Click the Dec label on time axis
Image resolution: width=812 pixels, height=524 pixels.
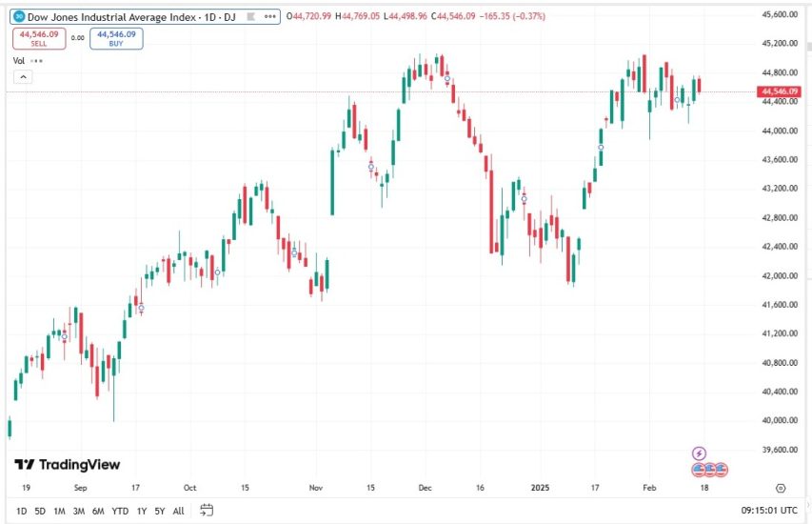[425, 488]
